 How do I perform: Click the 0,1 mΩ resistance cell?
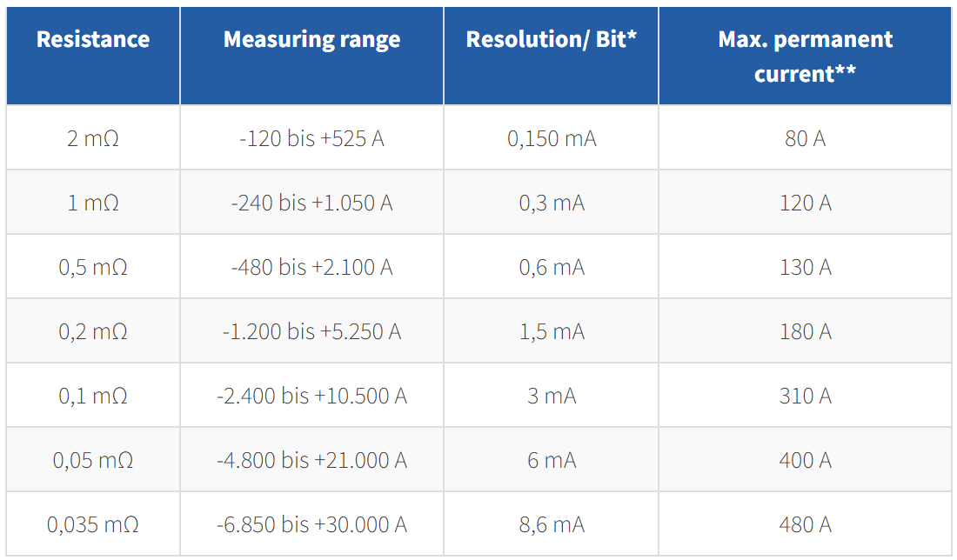(93, 396)
